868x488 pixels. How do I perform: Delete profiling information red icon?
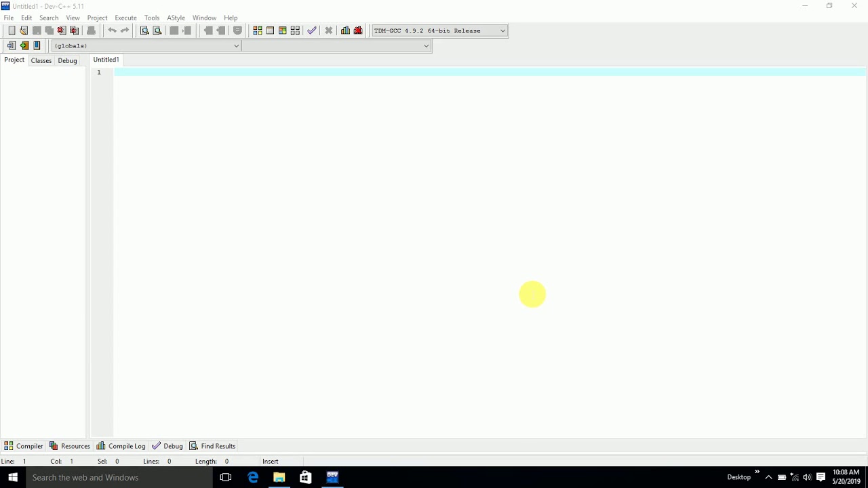click(x=359, y=30)
